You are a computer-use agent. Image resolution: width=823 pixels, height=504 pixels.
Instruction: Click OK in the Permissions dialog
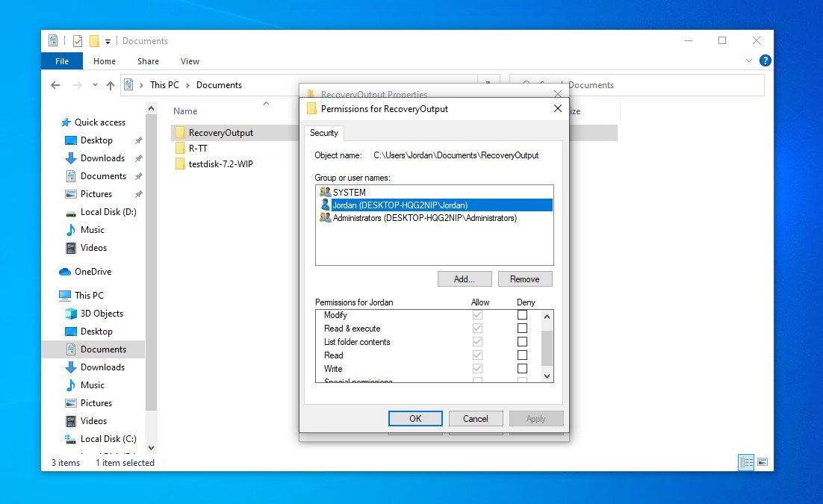tap(415, 418)
